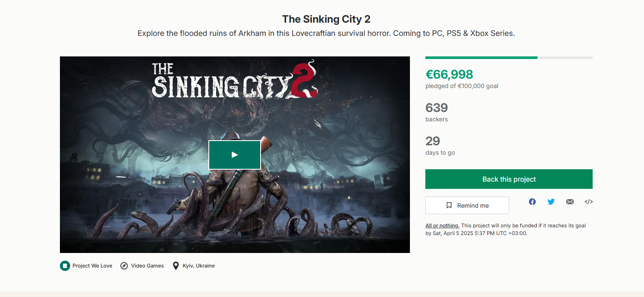This screenshot has width=644, height=297.
Task: Click the 29 days to go counter
Action: point(433,141)
